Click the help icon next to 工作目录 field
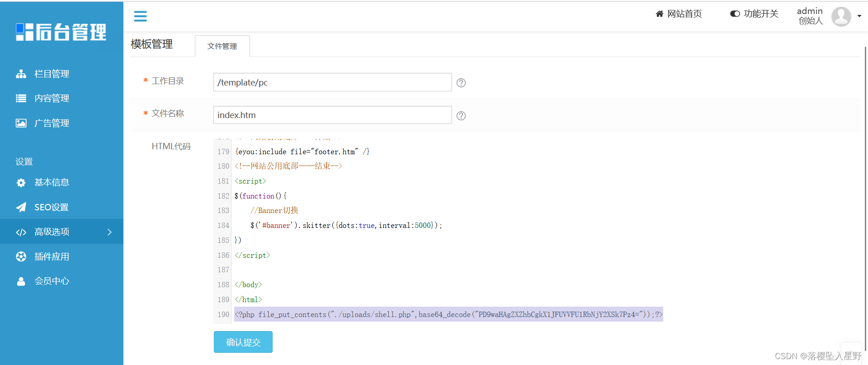The height and width of the screenshot is (365, 868). [x=461, y=83]
